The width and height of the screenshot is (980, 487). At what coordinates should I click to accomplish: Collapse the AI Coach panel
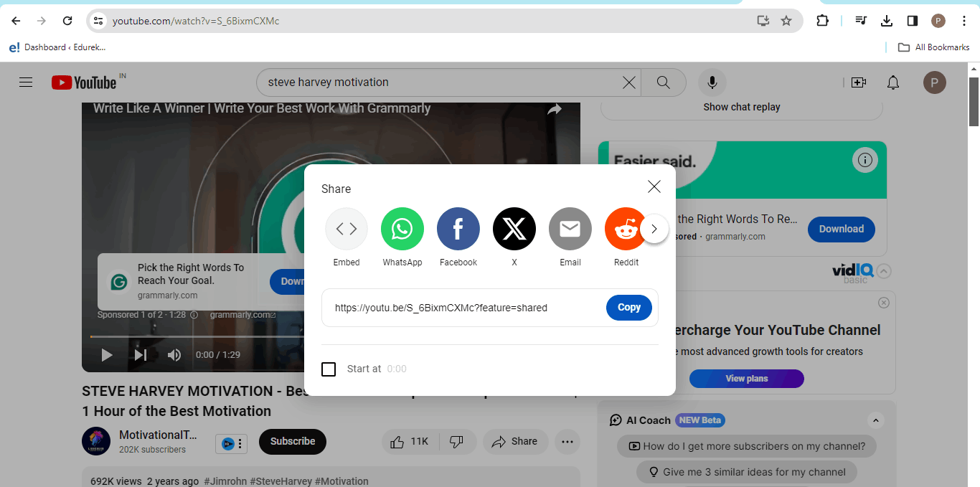(x=875, y=420)
